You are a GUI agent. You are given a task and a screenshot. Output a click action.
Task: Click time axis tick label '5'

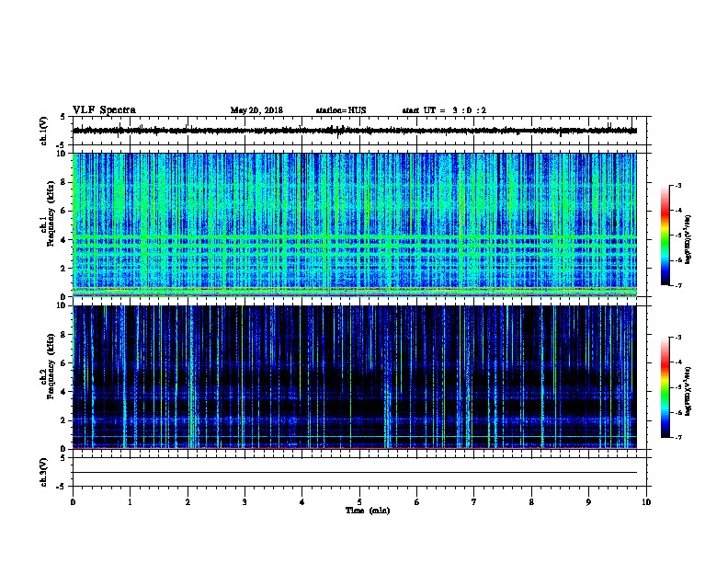click(359, 502)
